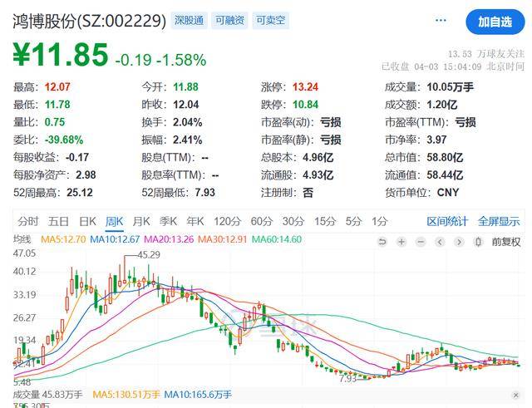Click the current price ¥11.85
Viewport: 532px width, 408px height.
tap(61, 54)
